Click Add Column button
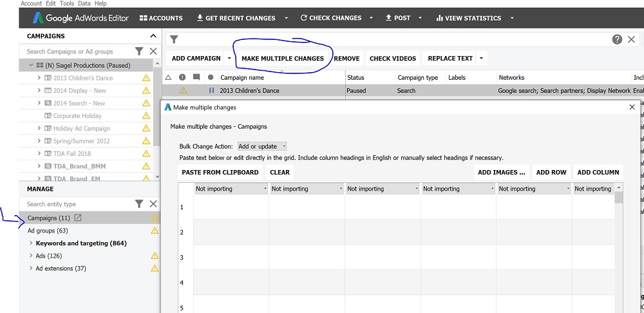Image resolution: width=644 pixels, height=313 pixels. point(598,172)
